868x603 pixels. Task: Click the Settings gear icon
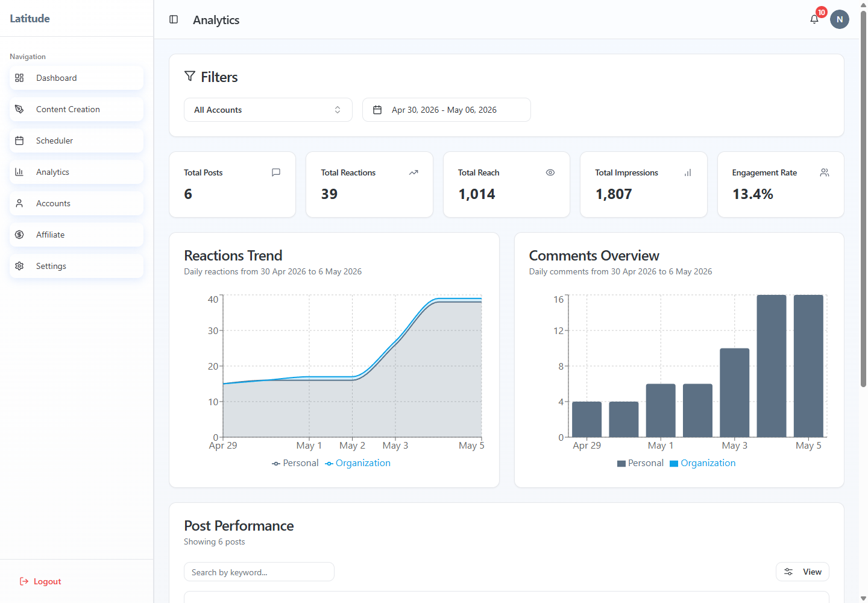(19, 266)
